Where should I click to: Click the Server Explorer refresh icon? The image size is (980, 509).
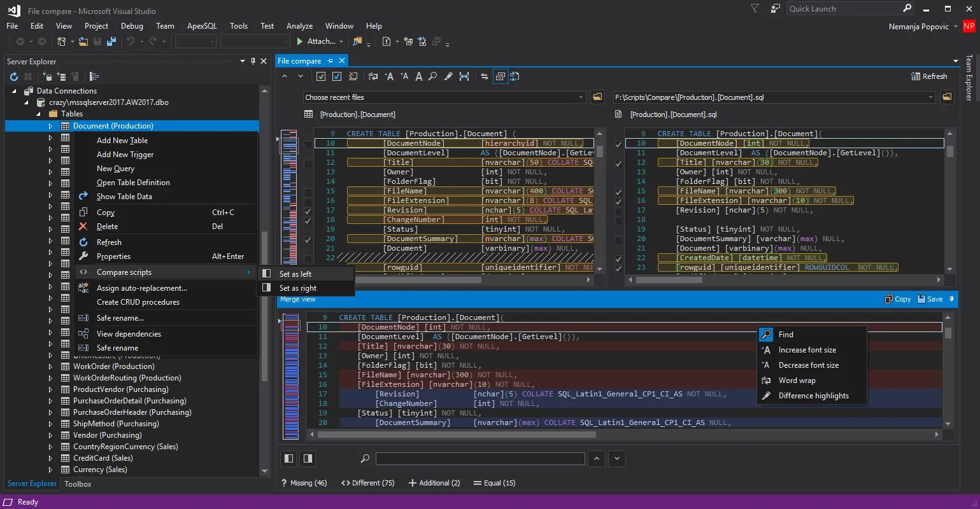14,76
